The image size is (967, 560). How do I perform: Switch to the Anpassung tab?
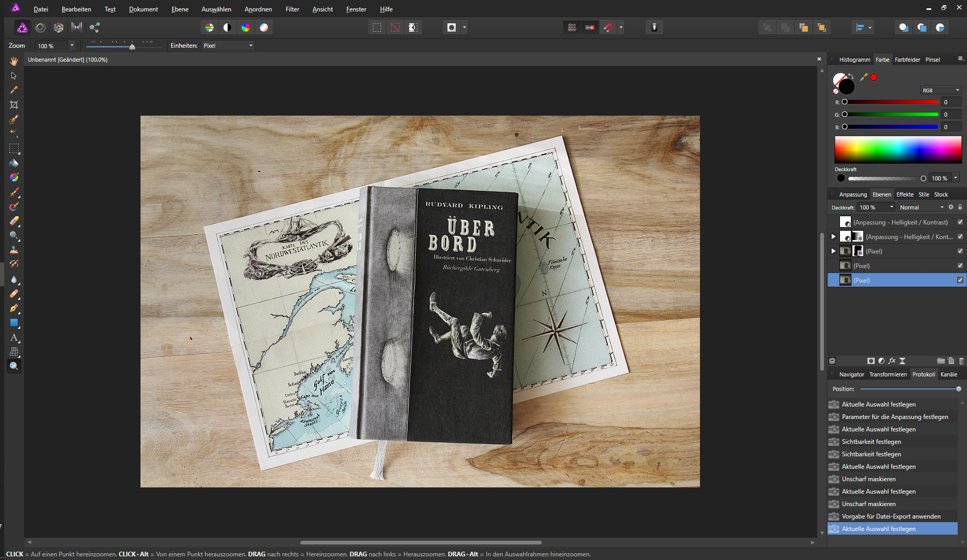tap(853, 194)
